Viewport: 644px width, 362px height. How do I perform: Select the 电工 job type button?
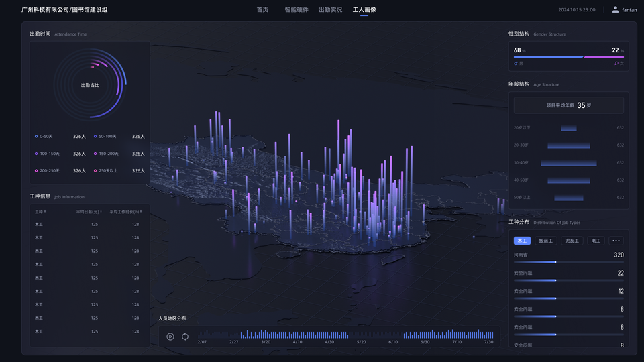[596, 241]
